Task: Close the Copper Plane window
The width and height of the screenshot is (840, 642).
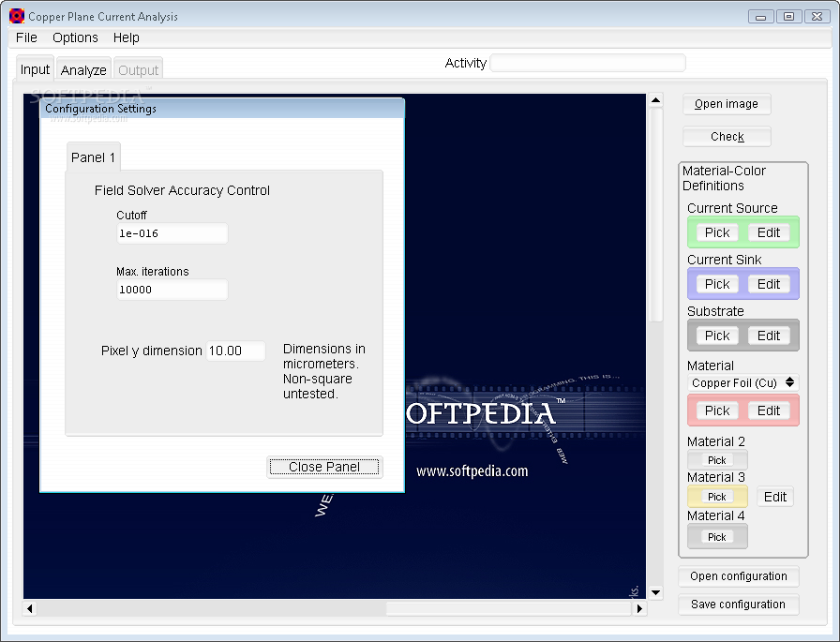Action: click(x=817, y=17)
